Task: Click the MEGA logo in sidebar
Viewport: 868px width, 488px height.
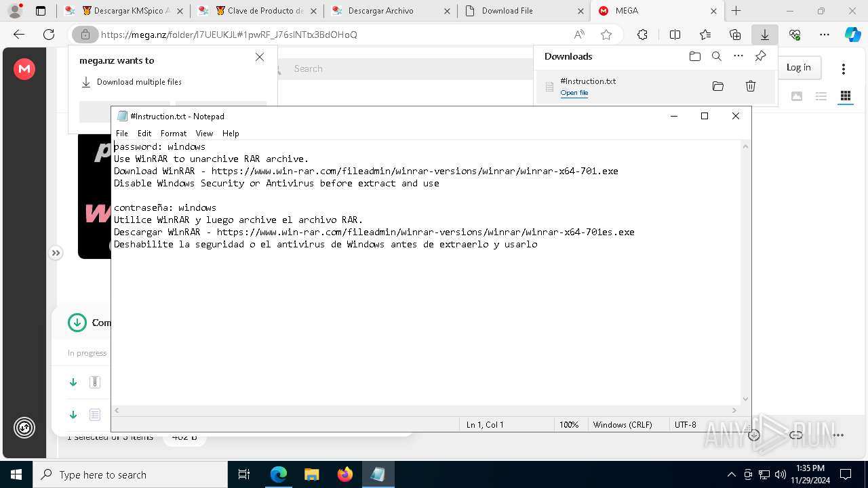Action: pyautogui.click(x=24, y=68)
